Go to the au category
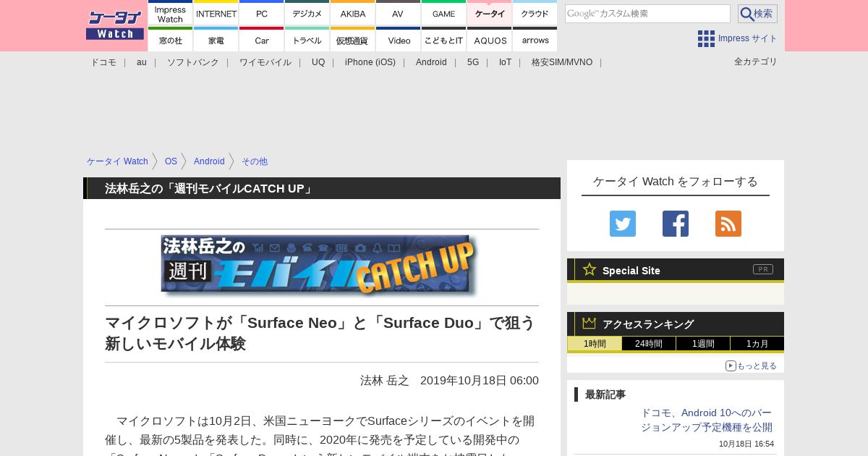The height and width of the screenshot is (456, 868). (142, 62)
